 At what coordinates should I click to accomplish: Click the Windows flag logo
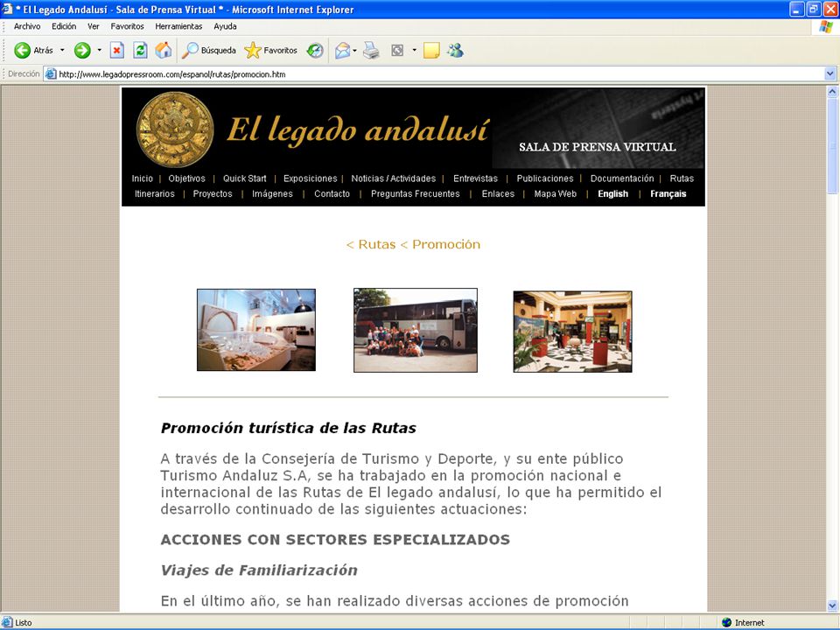coord(825,27)
